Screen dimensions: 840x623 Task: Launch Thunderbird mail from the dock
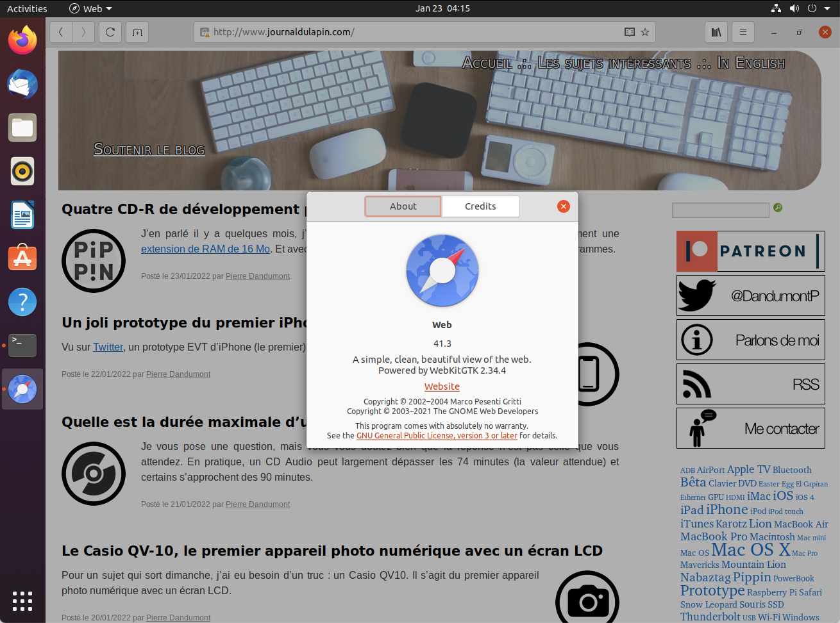22,84
